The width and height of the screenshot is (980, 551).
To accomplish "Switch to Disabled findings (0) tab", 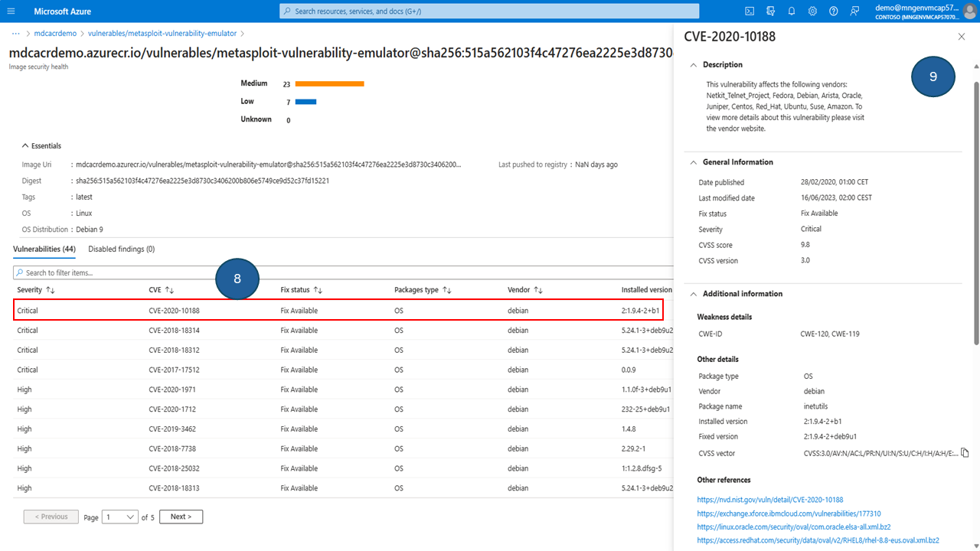I will [121, 249].
